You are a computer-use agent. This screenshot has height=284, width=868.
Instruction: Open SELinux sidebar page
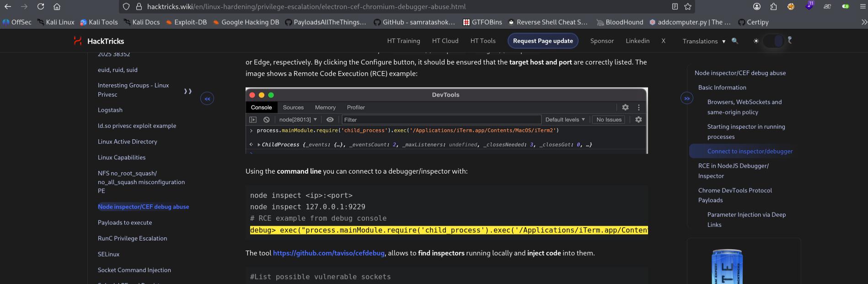pos(108,254)
